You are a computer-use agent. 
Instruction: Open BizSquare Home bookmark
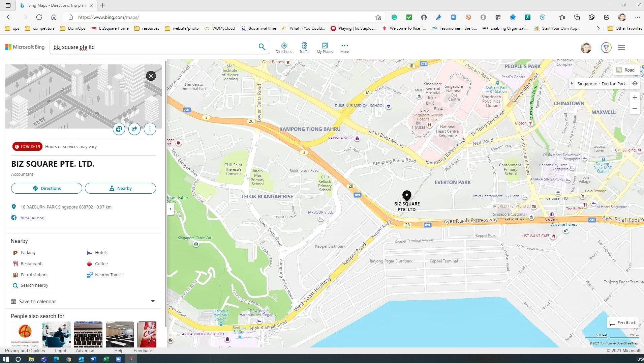click(x=110, y=28)
